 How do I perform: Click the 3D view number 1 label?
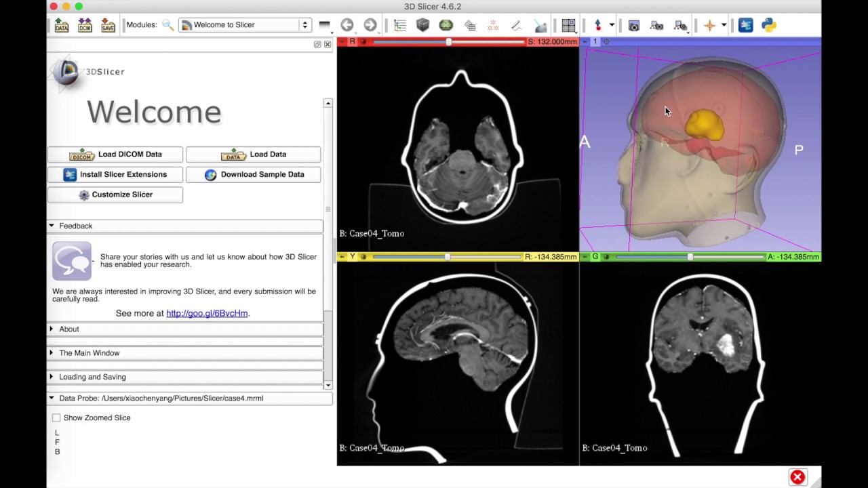595,42
